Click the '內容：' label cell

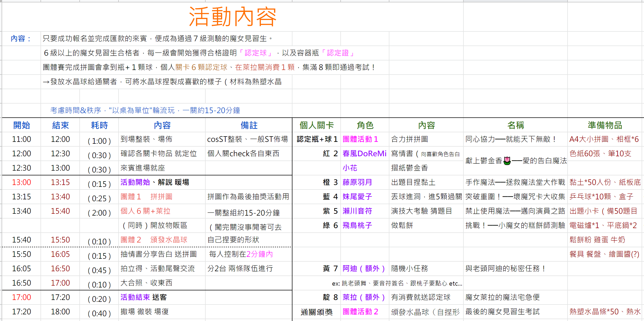coord(21,39)
